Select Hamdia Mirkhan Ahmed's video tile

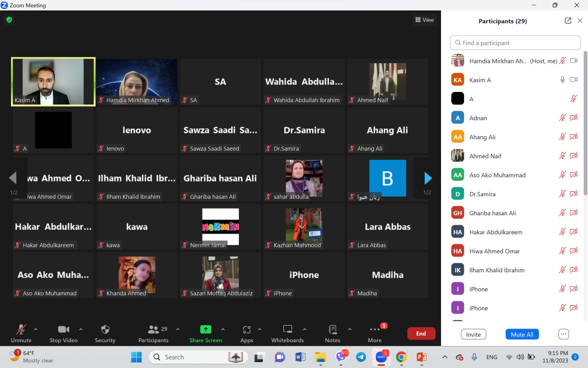point(137,82)
